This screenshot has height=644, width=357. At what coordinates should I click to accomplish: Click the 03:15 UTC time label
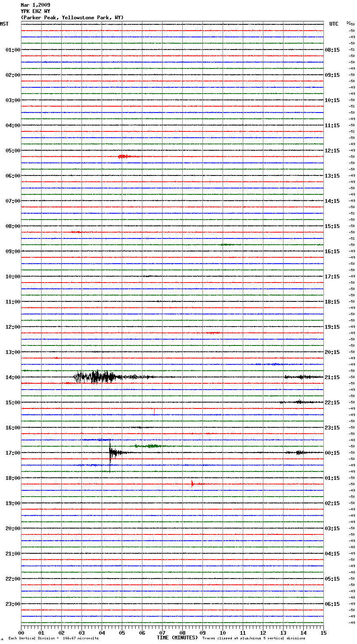332,529
